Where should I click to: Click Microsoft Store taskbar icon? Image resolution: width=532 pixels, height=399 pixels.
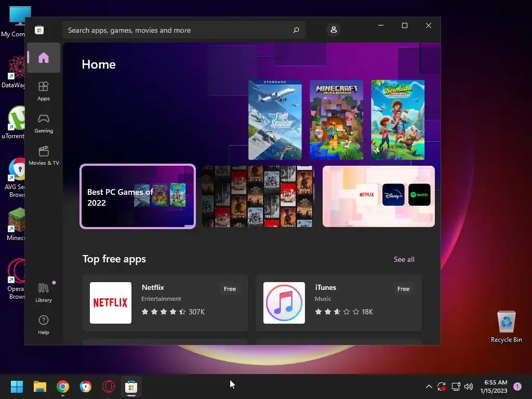pyautogui.click(x=131, y=387)
